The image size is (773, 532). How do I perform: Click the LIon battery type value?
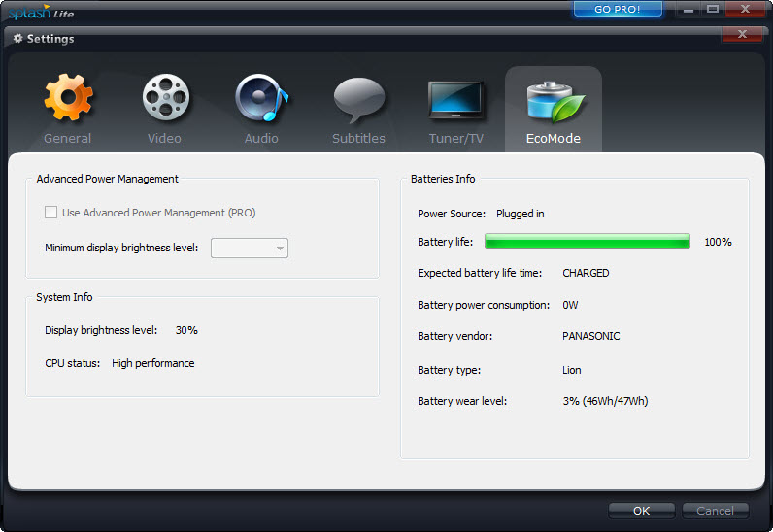click(x=572, y=370)
